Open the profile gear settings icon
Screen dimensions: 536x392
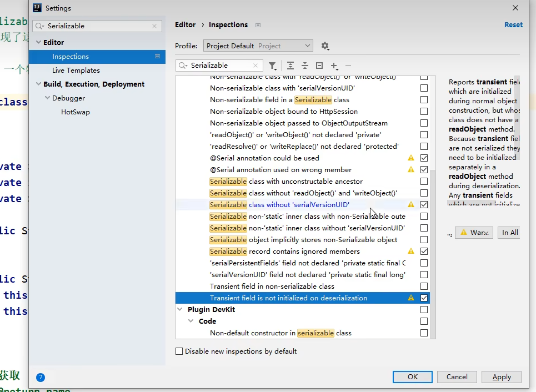325,46
